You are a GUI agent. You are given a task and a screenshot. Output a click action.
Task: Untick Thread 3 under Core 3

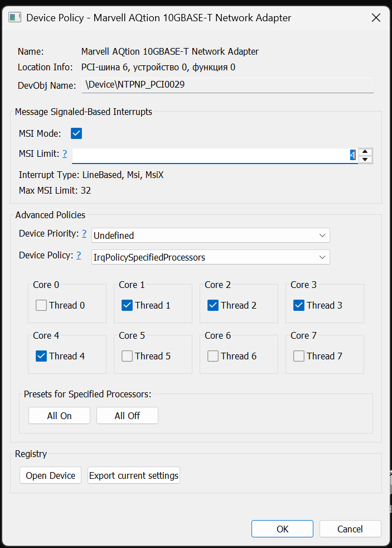(x=299, y=305)
